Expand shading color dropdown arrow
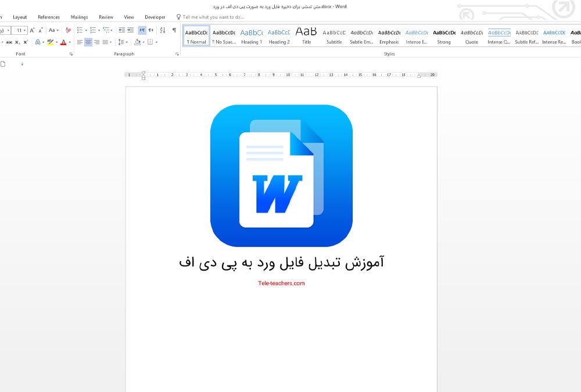Screen dimensions: 581x392 tap(144, 42)
